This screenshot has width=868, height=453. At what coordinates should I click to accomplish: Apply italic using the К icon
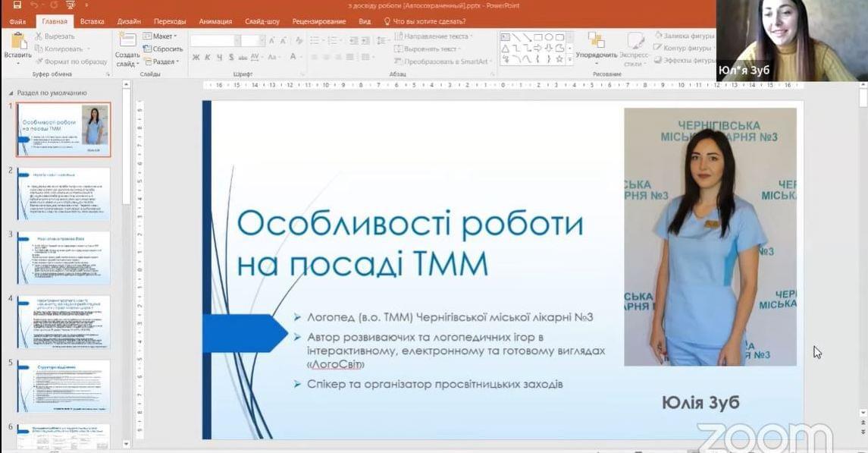click(208, 58)
